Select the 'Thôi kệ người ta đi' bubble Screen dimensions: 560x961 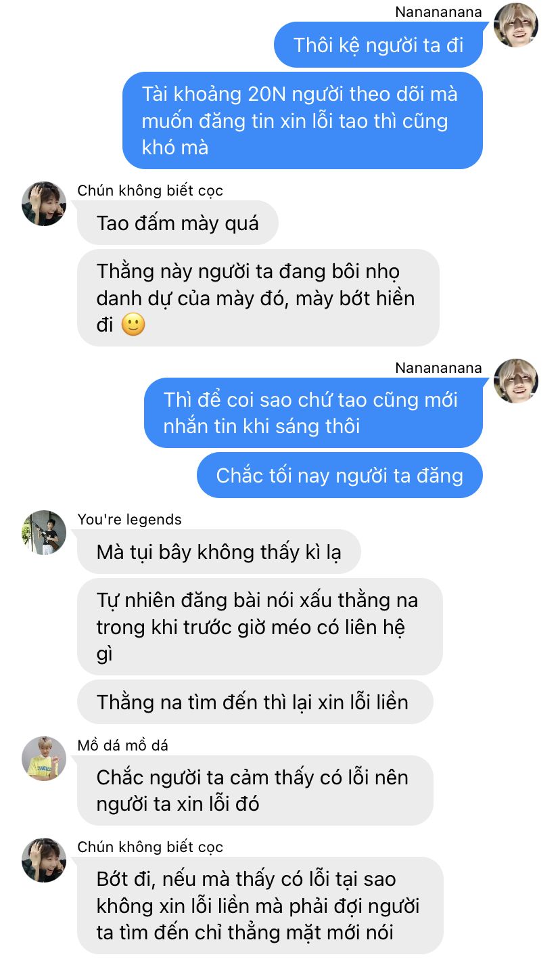tap(378, 45)
